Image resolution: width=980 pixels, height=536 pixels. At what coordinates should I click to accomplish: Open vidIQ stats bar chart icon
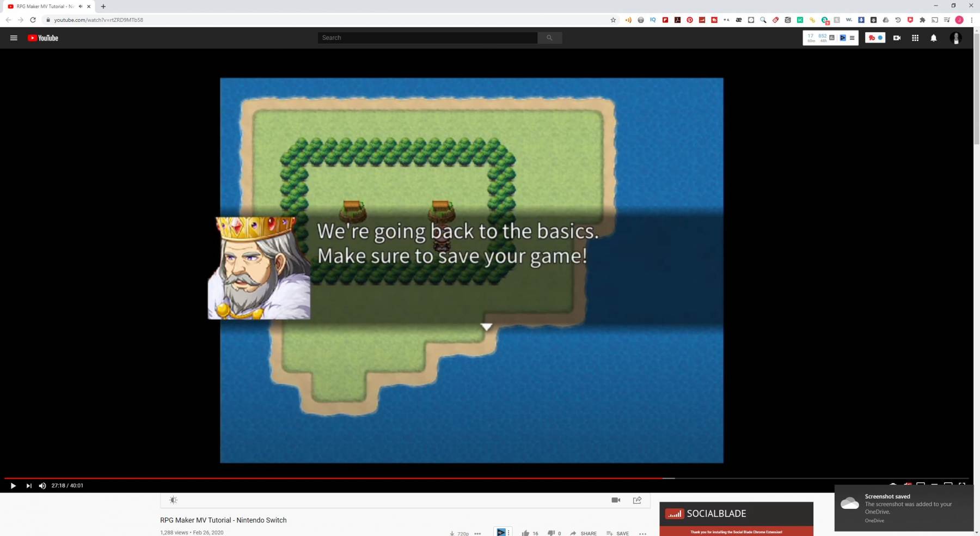coord(831,38)
